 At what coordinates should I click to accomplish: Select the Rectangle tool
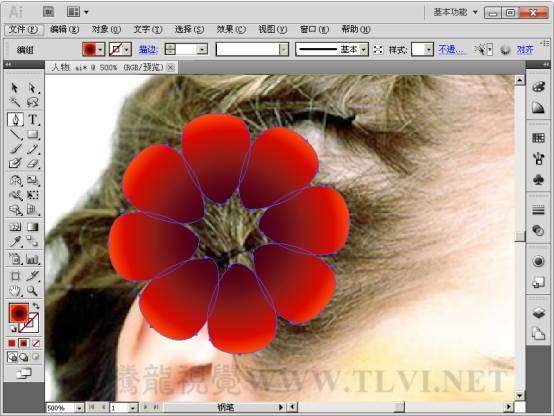click(32, 134)
